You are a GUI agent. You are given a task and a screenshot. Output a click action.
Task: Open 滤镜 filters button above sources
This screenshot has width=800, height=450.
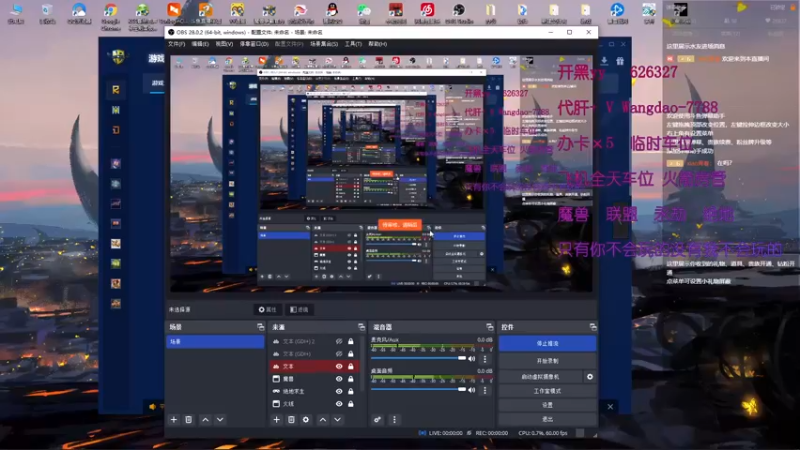299,310
